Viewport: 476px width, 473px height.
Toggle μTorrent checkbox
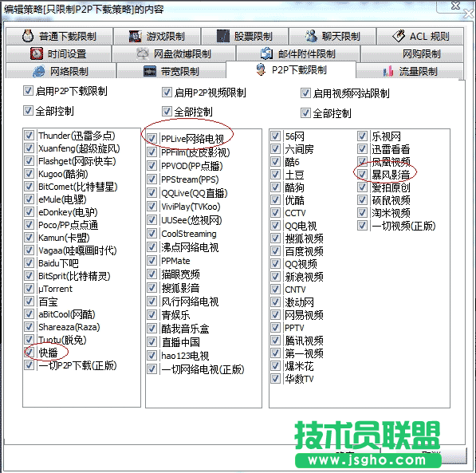(x=29, y=288)
